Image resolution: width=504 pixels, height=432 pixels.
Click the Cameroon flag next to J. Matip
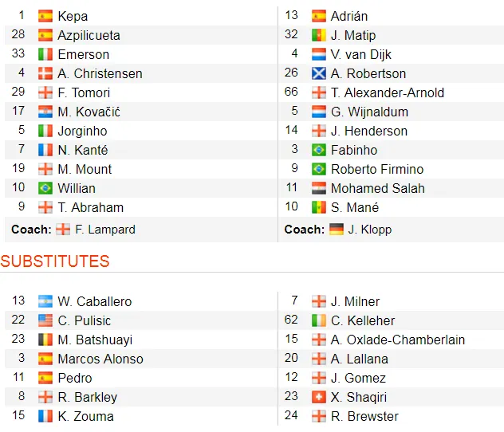318,35
